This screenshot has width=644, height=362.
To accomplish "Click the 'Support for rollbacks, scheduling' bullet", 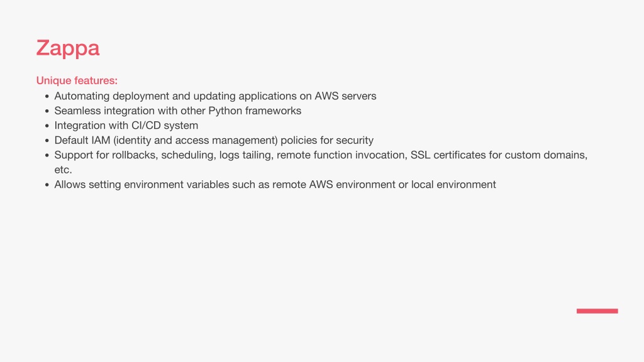I will tap(321, 155).
